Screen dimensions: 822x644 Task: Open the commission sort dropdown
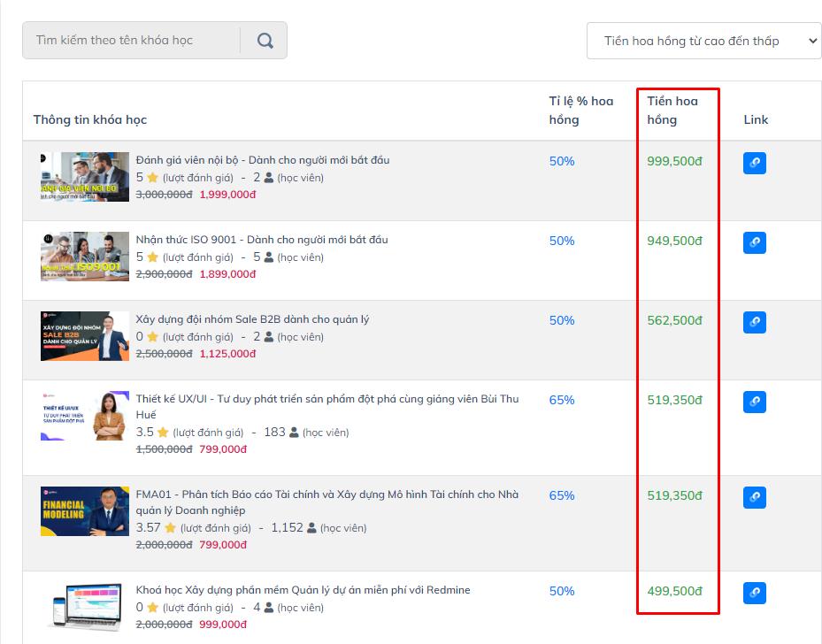click(704, 41)
